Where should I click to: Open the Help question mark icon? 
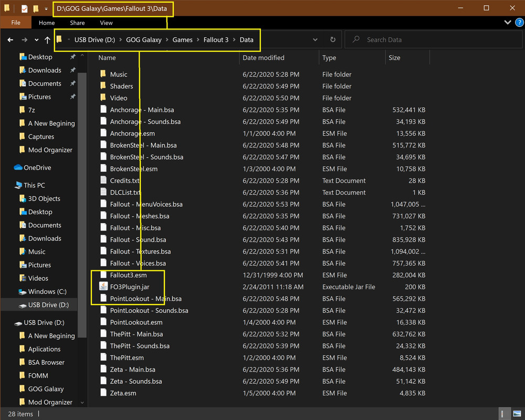point(519,23)
